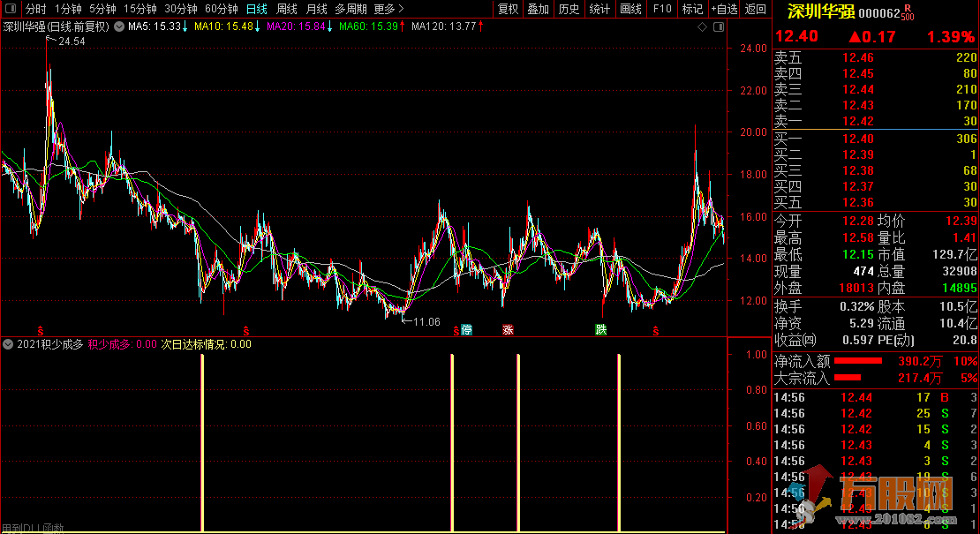Viewport: 980px width, 534px height.
Task: Click the MA60 up-arrow indicator
Action: coord(402,26)
